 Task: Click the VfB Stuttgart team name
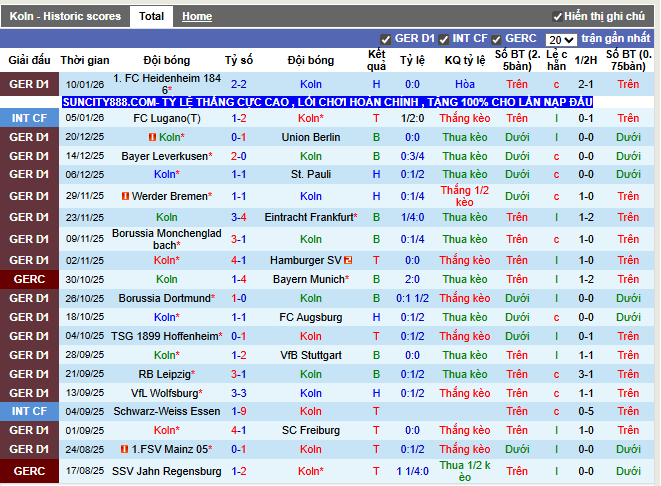click(x=311, y=355)
